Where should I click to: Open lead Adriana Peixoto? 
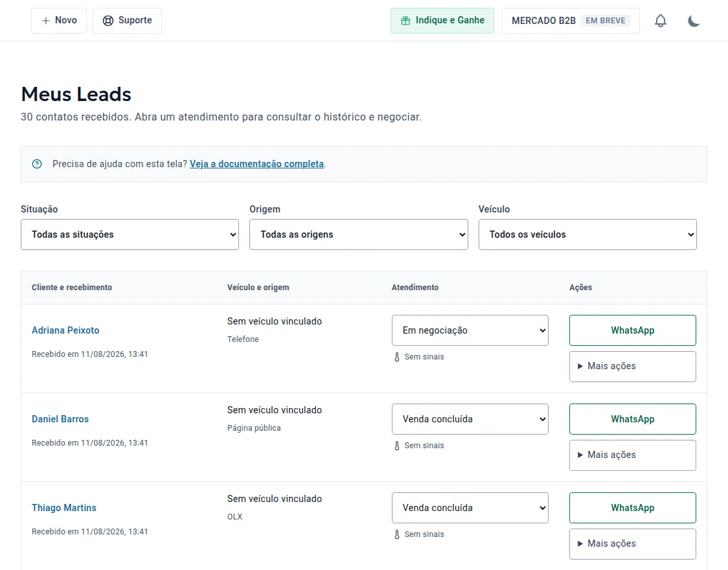65,330
